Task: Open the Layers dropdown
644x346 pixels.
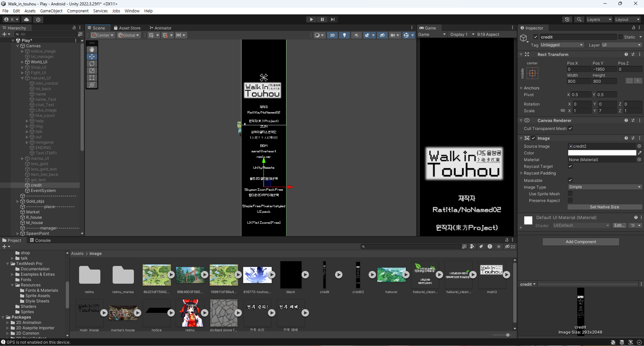Action: (599, 19)
